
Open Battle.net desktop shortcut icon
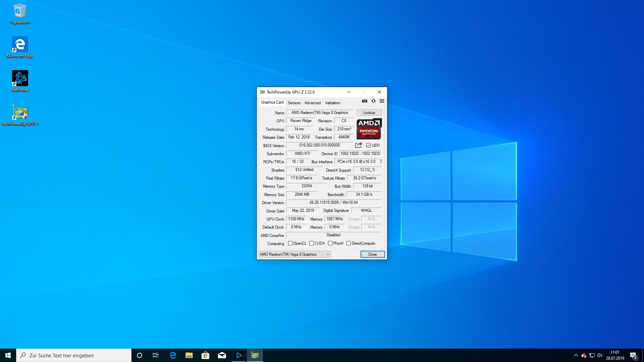click(x=20, y=78)
